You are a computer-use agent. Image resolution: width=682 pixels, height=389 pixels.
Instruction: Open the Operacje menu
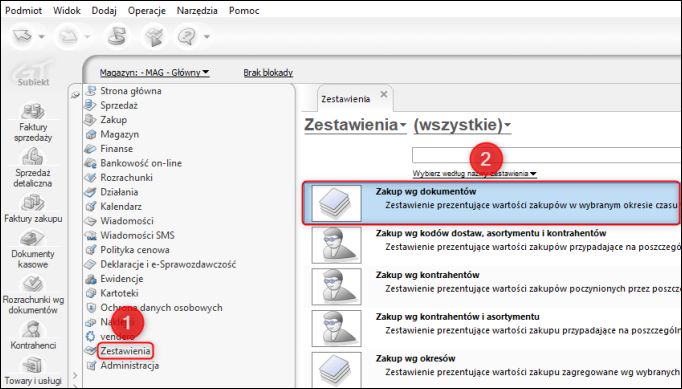click(x=147, y=10)
